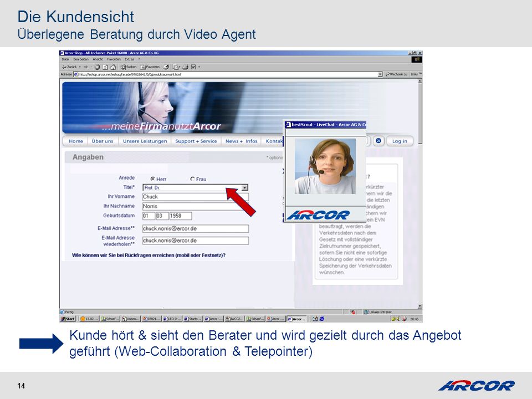
Task: Open the 'Unben...' taskbar window
Action: (131, 319)
